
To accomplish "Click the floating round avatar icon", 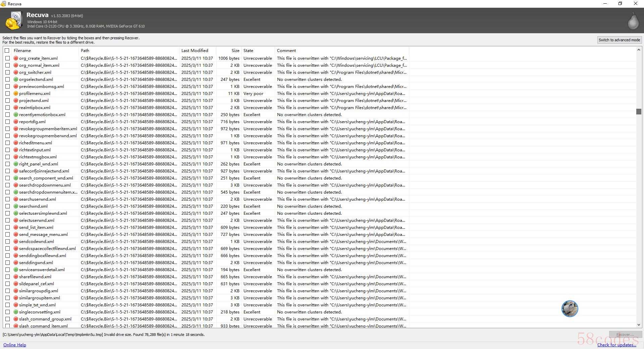I will point(570,309).
